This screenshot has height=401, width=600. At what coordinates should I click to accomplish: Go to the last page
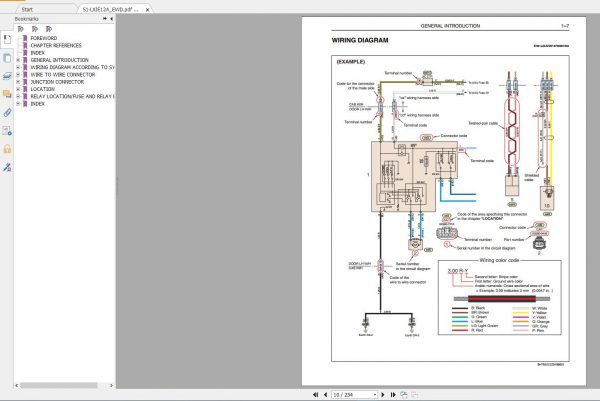pyautogui.click(x=393, y=394)
